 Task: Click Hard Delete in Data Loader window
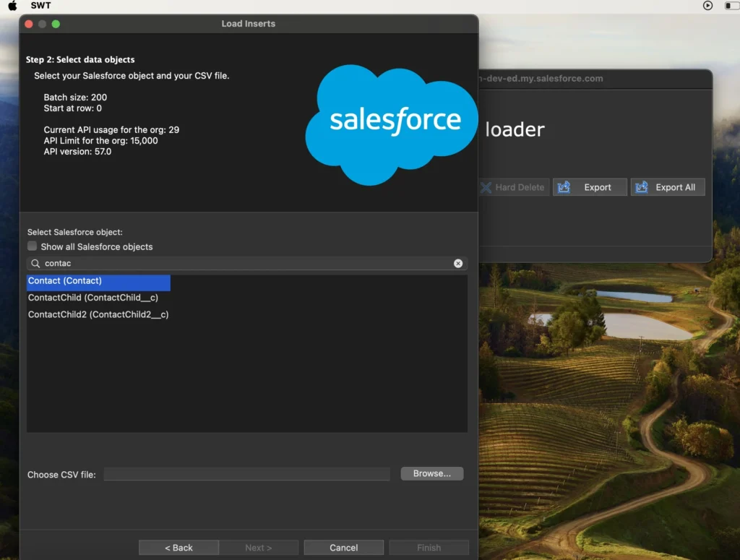[514, 187]
